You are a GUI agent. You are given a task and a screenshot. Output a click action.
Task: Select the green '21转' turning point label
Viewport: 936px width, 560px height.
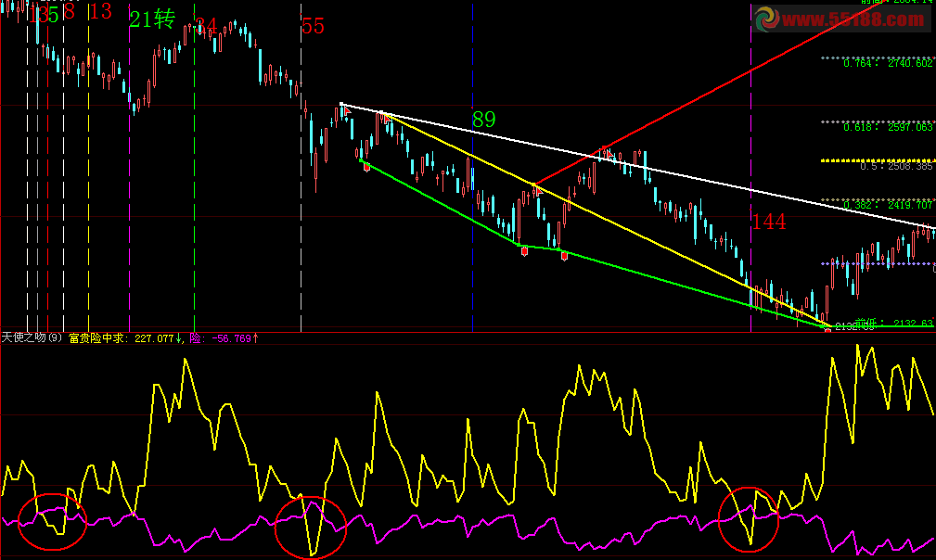click(152, 19)
